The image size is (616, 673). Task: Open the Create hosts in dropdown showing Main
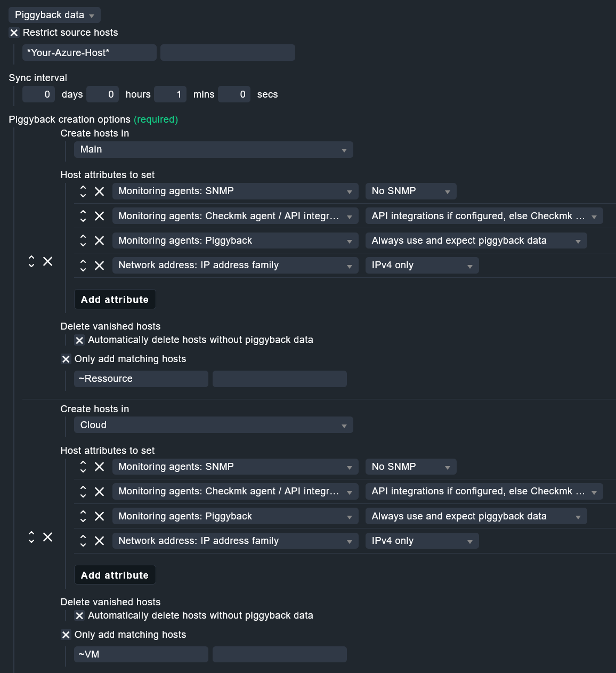213,150
